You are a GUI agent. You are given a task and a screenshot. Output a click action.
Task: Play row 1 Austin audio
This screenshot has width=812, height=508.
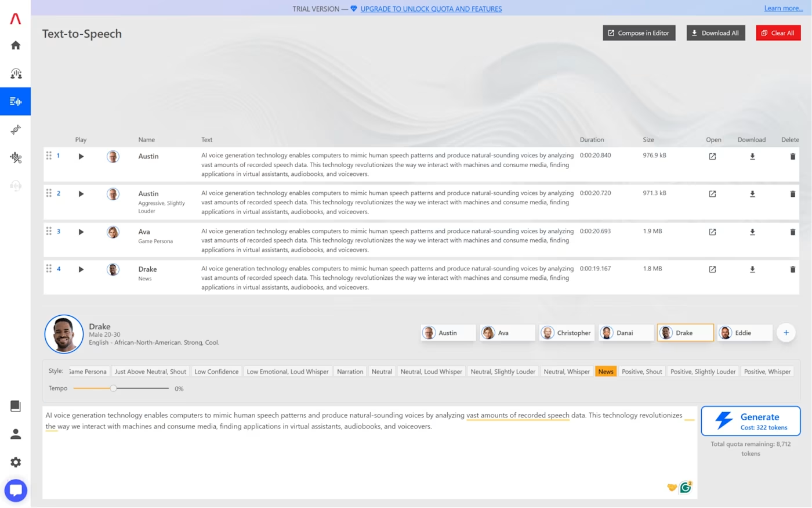coord(81,156)
